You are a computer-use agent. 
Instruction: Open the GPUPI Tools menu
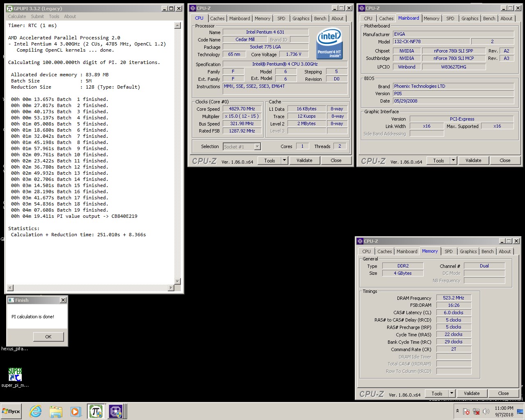[54, 16]
